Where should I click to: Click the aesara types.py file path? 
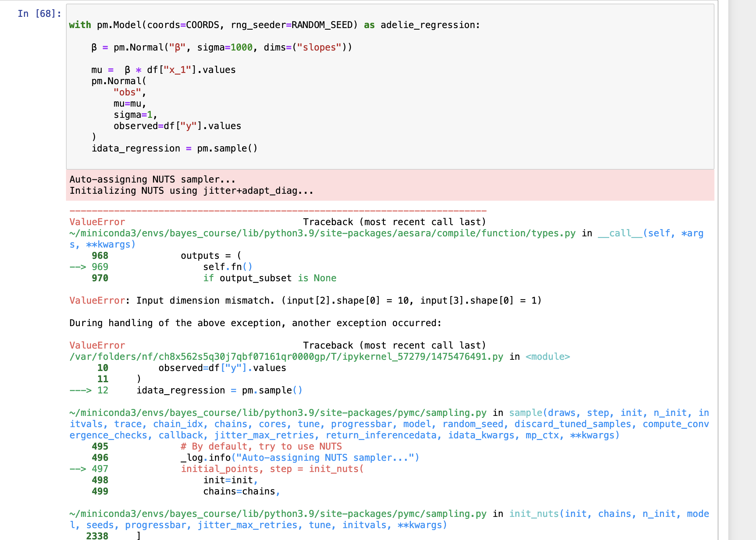point(322,233)
